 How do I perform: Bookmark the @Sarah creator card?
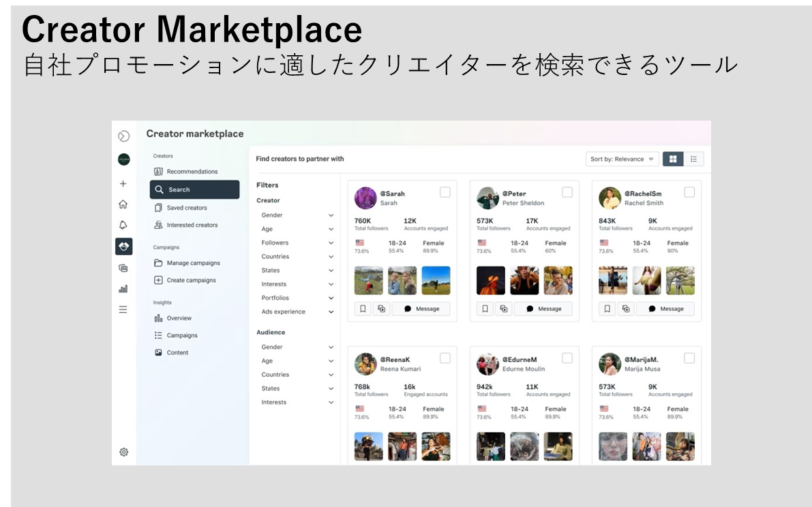[363, 309]
